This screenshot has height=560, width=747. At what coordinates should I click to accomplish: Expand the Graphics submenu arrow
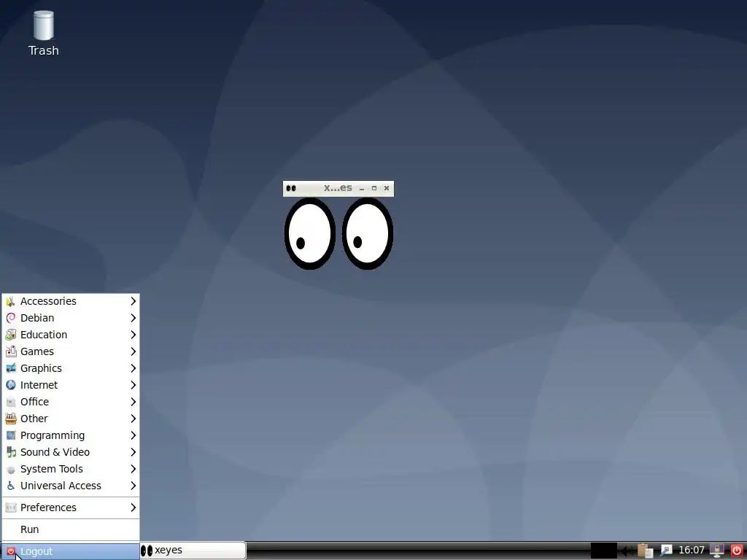point(133,368)
